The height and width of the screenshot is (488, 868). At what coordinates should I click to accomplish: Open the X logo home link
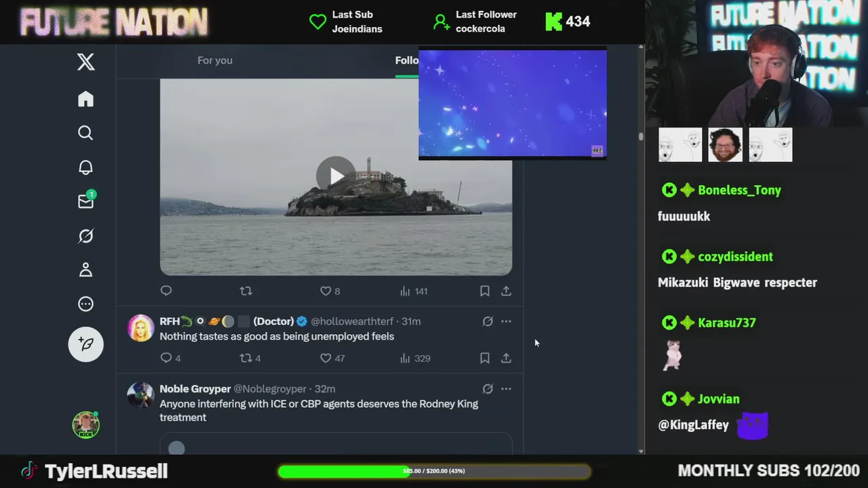(x=85, y=62)
